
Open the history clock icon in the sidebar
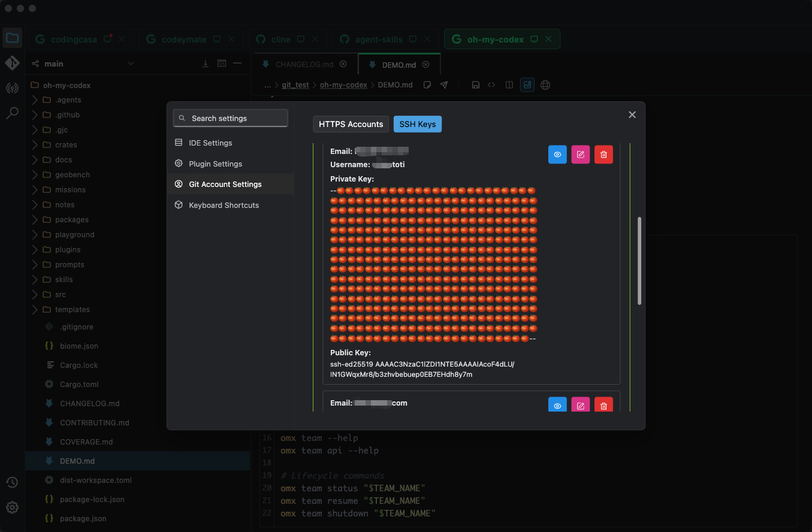[12, 482]
